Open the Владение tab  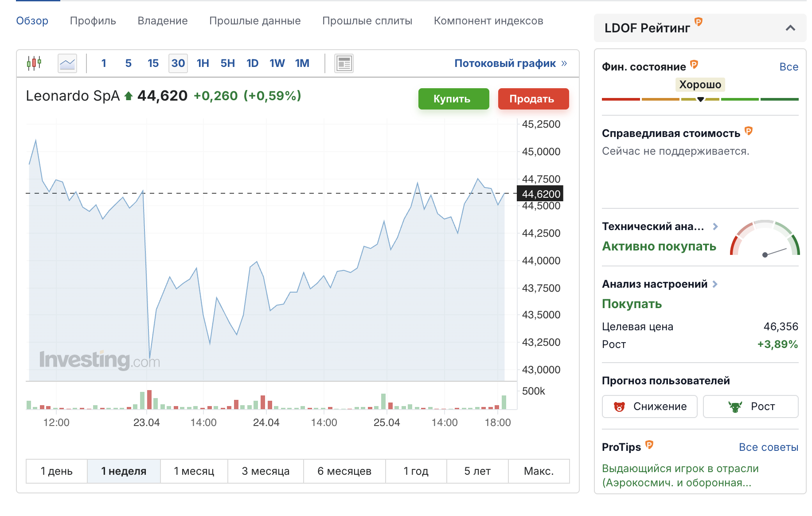(x=163, y=21)
